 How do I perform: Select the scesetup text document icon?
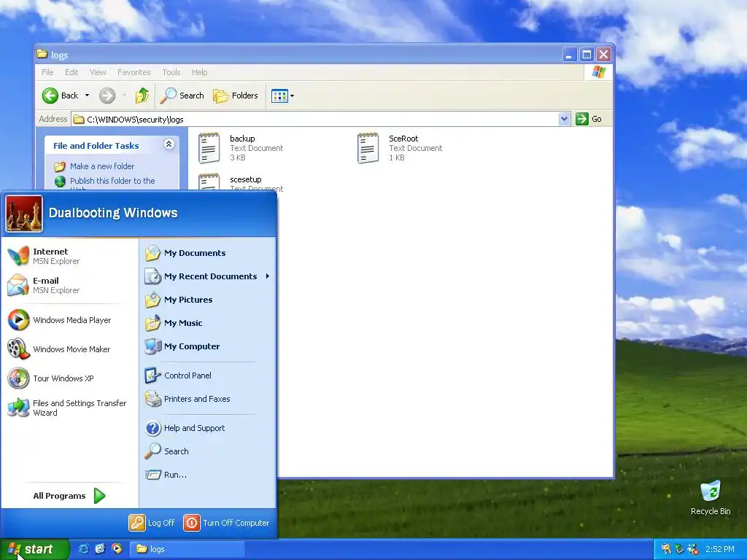point(209,182)
